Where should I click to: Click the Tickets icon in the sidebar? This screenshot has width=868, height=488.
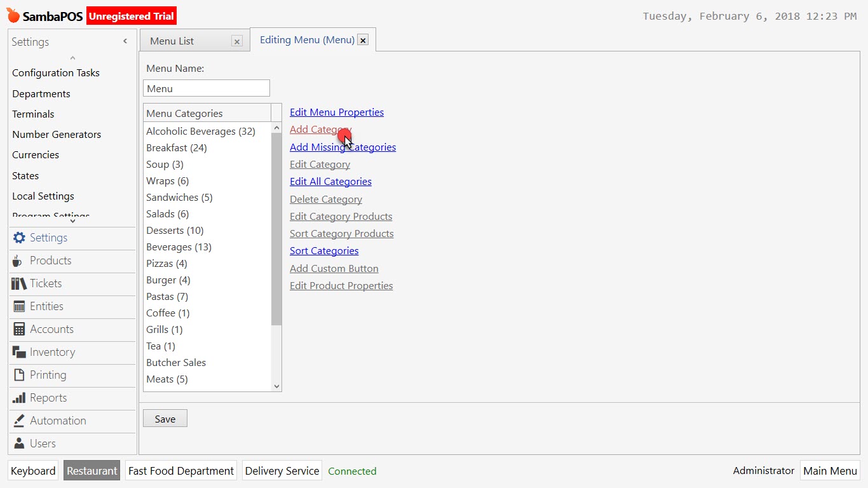pyautogui.click(x=18, y=284)
